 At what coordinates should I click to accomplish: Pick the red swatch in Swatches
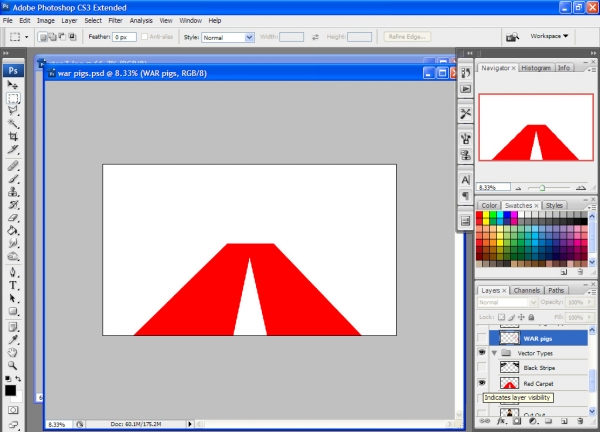[x=479, y=215]
